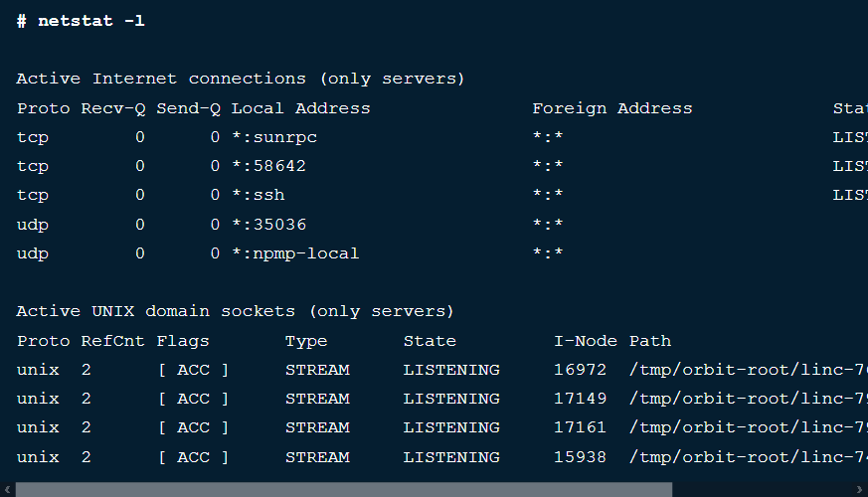Click I-Node value 17149
The height and width of the screenshot is (497, 868).
coord(580,399)
